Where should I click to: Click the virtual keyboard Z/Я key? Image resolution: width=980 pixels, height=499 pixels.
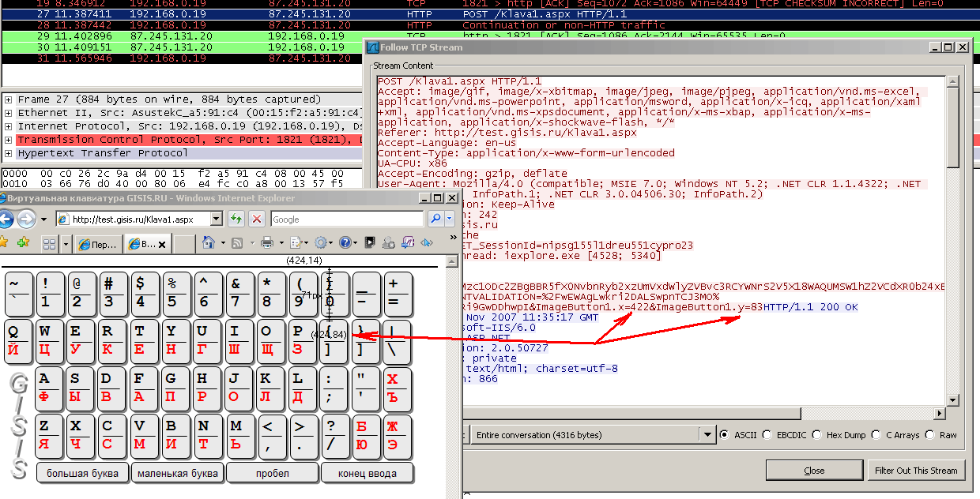(50, 435)
